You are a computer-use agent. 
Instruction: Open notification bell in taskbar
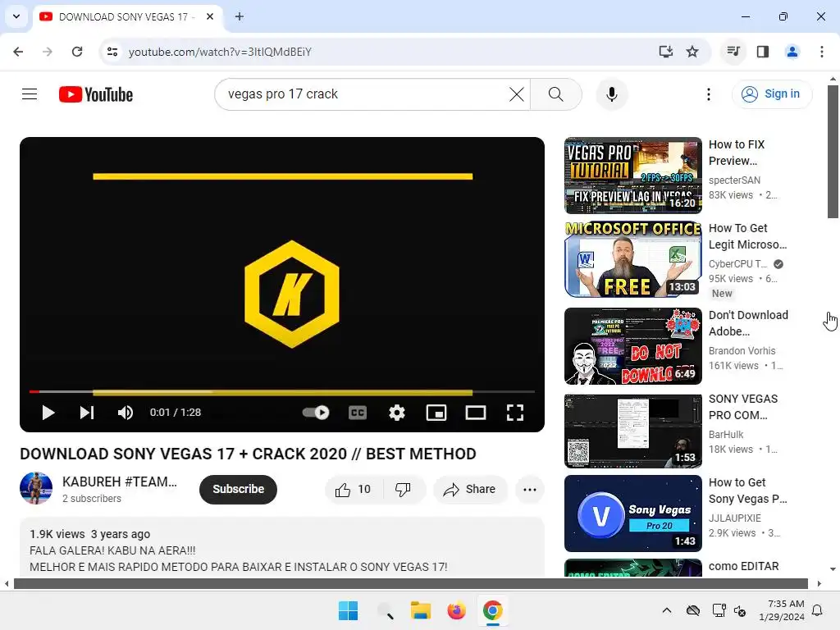[x=818, y=610]
